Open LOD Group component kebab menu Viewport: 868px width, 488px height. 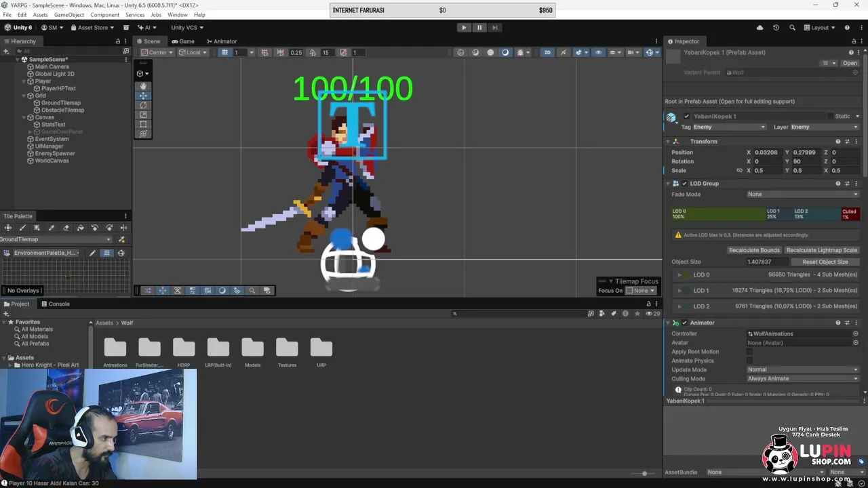click(856, 184)
